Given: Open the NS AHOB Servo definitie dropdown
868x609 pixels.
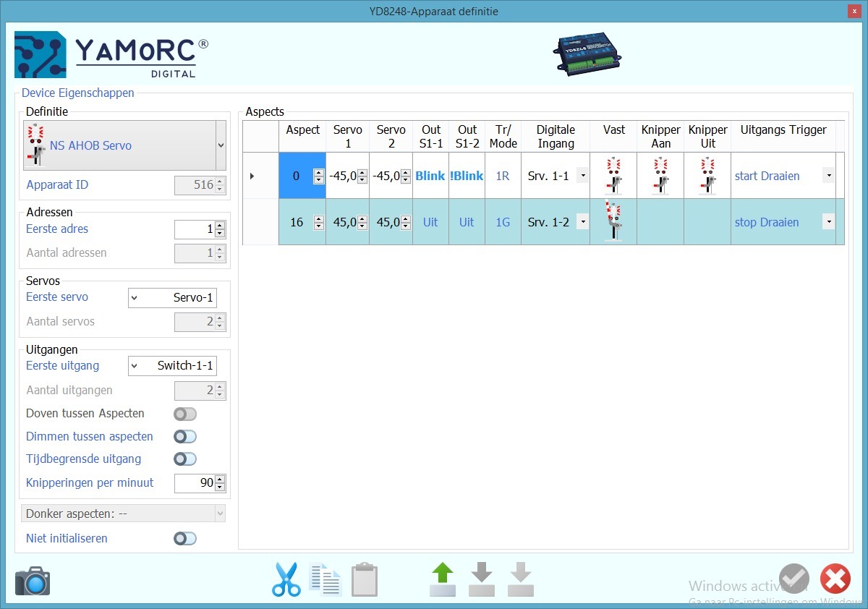Looking at the screenshot, I should coord(221,145).
